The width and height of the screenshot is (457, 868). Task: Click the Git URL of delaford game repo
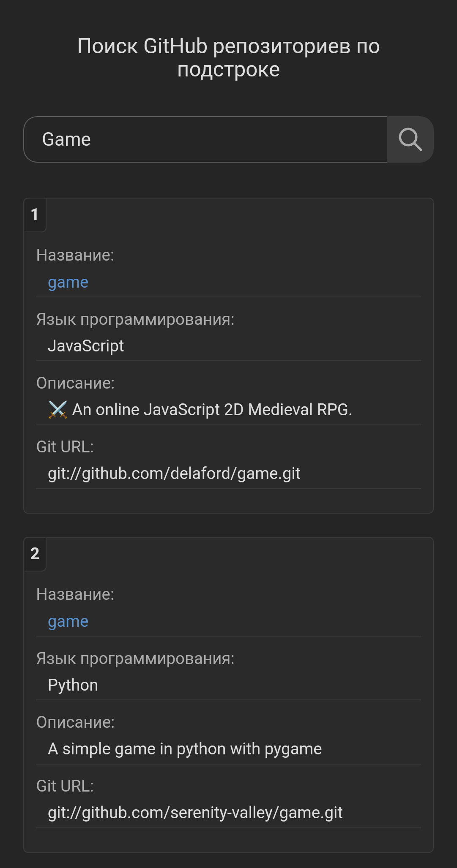(174, 473)
